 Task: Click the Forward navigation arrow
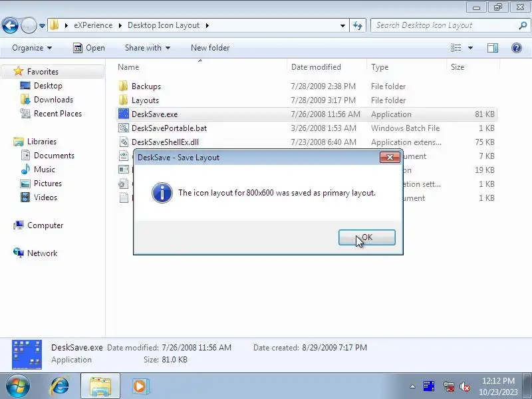[x=29, y=25]
